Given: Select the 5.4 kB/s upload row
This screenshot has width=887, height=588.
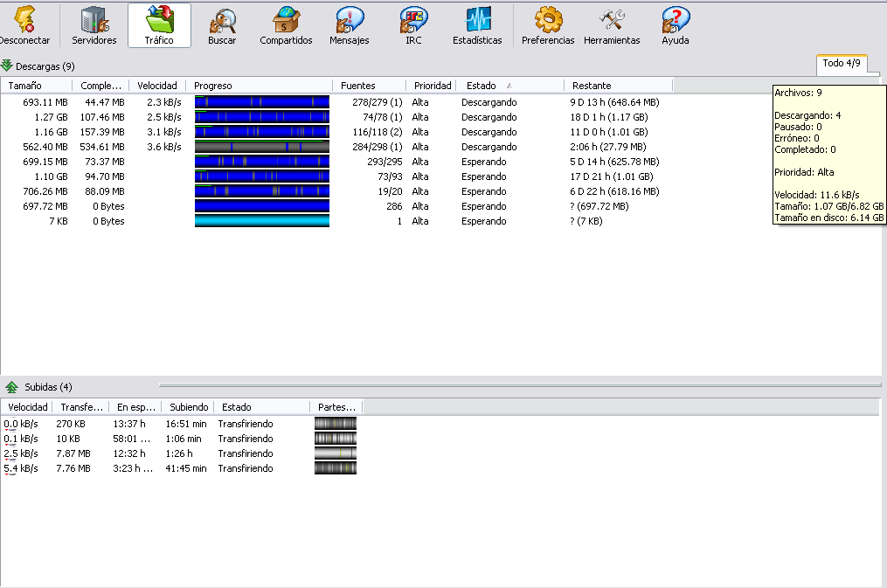Looking at the screenshot, I should [181, 468].
